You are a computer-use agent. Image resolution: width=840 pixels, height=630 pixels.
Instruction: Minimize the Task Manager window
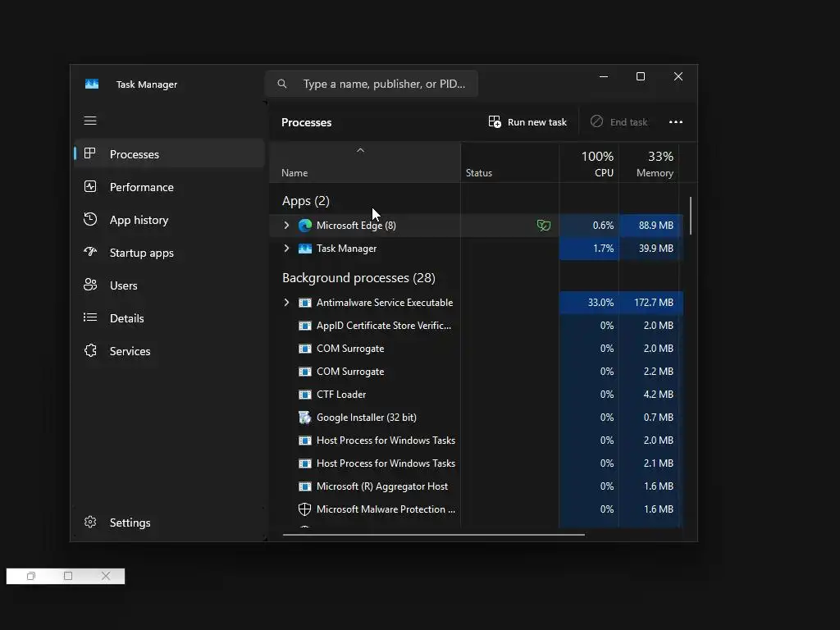click(603, 76)
